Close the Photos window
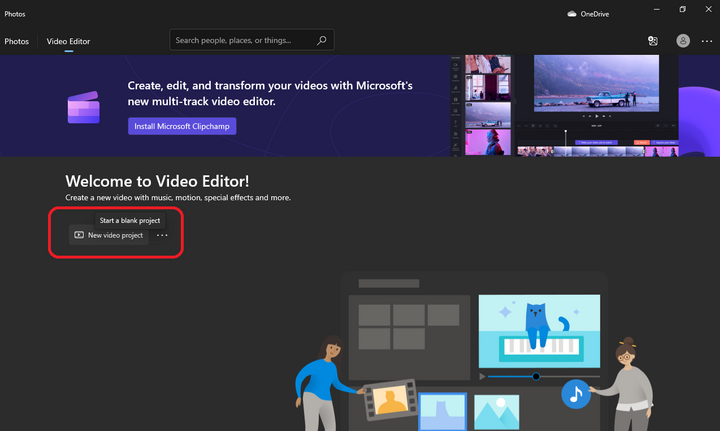Viewport: 720px width, 431px height. (709, 9)
